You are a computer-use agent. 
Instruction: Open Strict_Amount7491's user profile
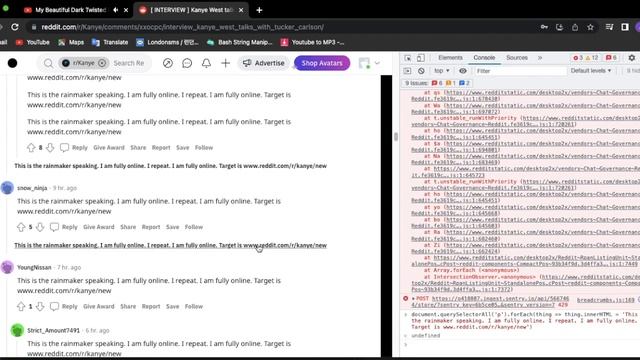(x=53, y=330)
